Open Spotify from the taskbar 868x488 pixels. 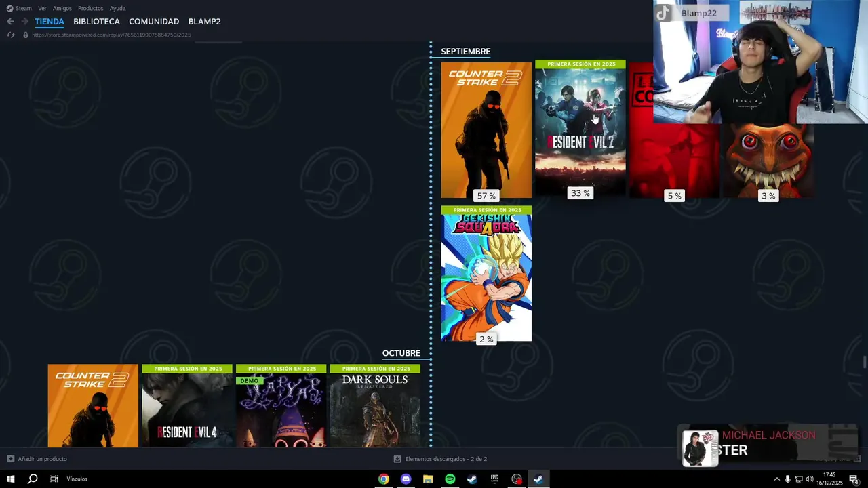point(450,479)
